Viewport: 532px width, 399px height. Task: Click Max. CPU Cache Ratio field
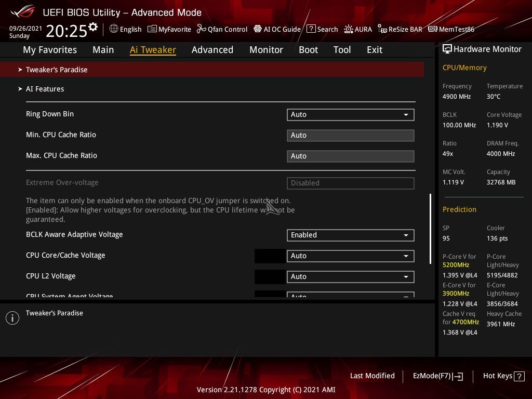click(351, 156)
